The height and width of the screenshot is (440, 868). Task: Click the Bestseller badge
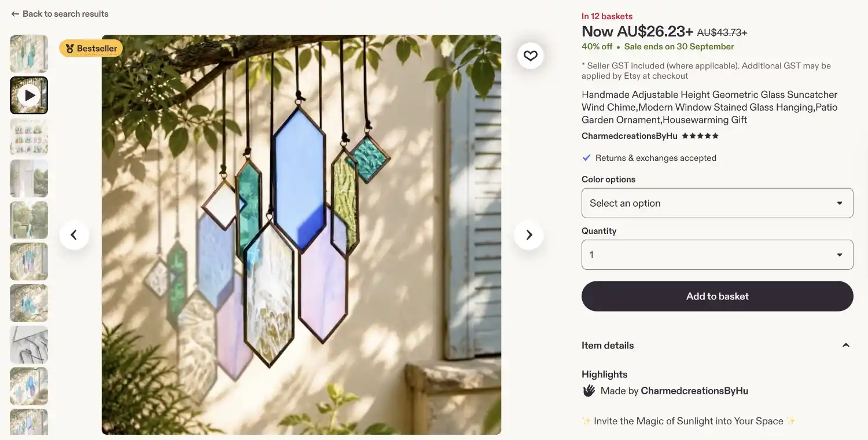(91, 48)
